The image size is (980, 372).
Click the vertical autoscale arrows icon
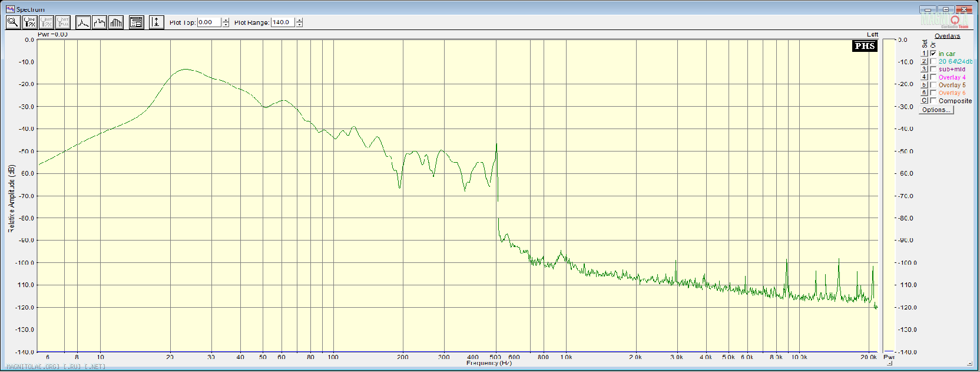[156, 22]
